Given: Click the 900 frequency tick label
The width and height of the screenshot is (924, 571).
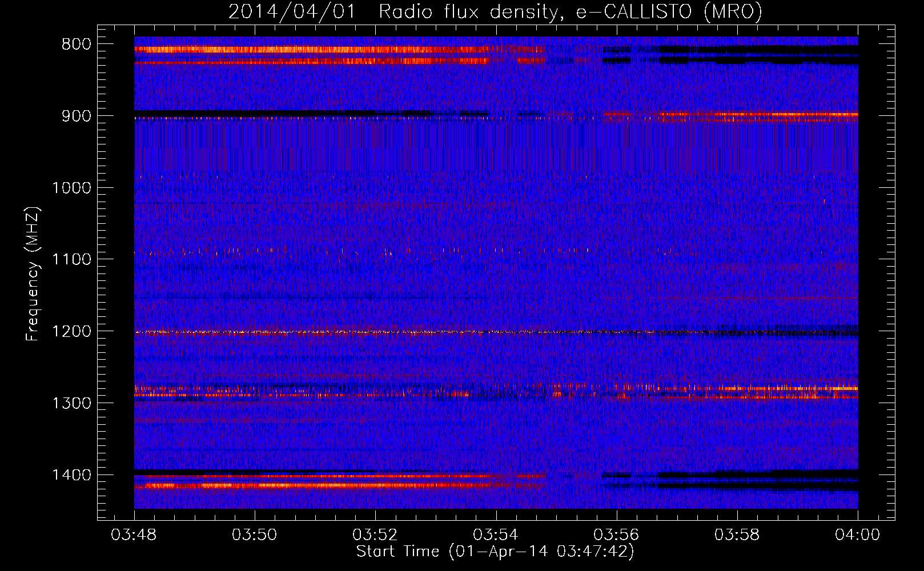Looking at the screenshot, I should [77, 116].
